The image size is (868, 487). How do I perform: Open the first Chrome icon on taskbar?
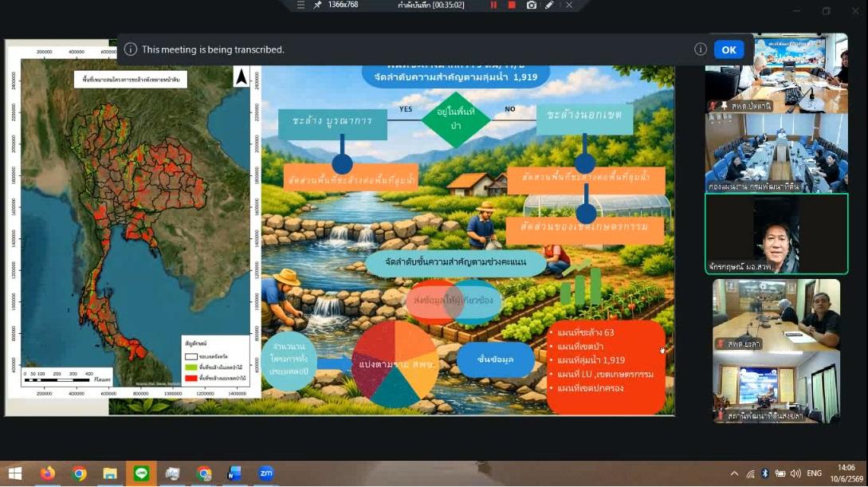pyautogui.click(x=79, y=473)
